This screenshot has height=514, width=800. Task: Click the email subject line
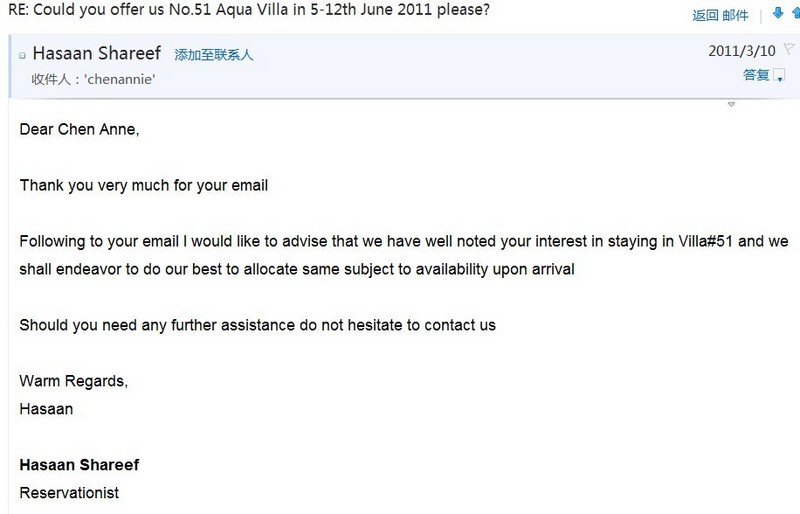[x=252, y=13]
